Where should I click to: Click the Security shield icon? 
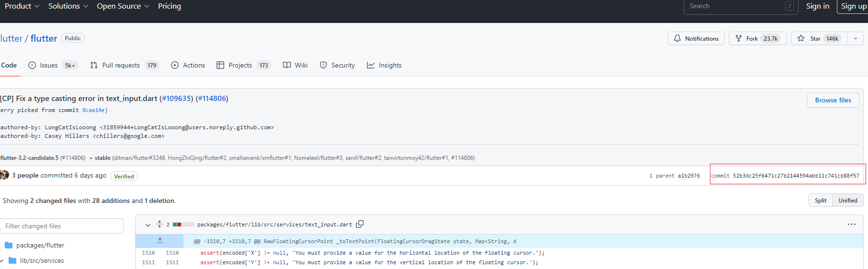point(323,65)
